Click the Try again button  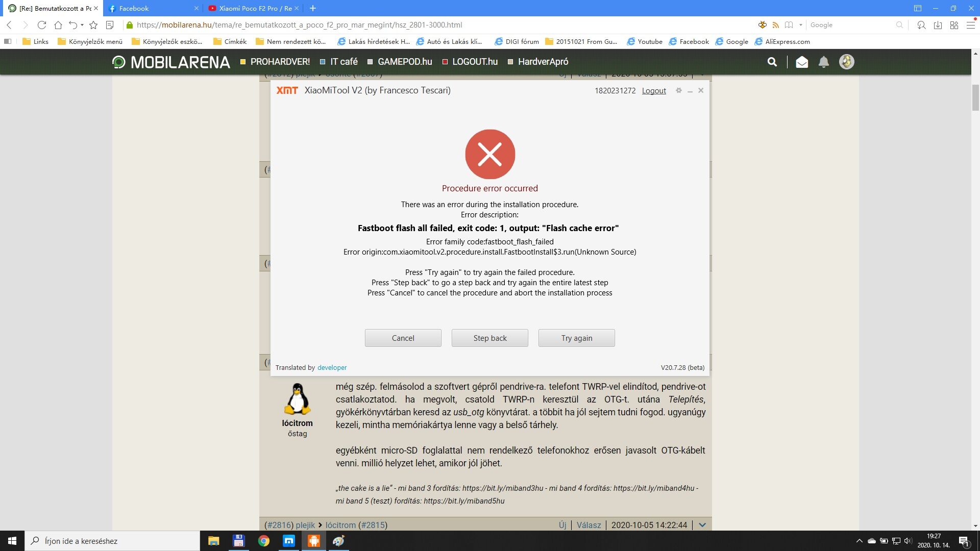coord(576,338)
